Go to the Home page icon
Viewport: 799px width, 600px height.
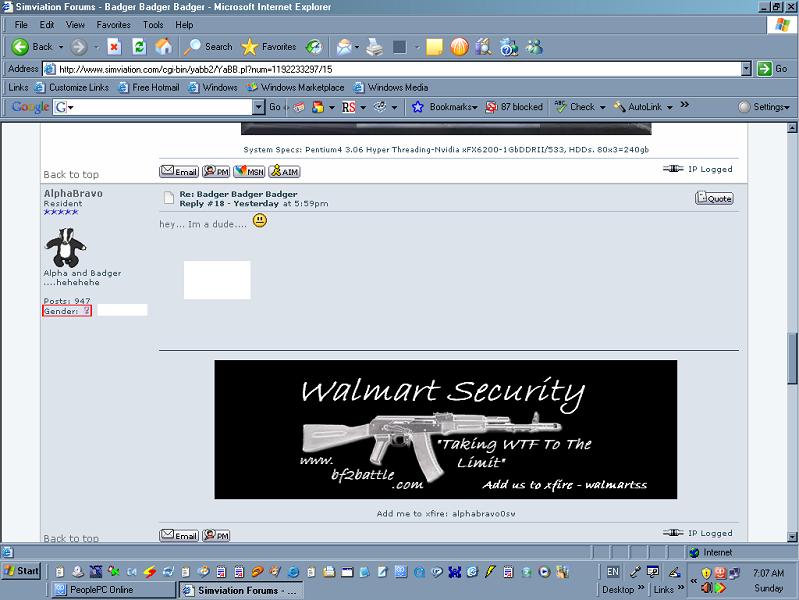pos(164,47)
